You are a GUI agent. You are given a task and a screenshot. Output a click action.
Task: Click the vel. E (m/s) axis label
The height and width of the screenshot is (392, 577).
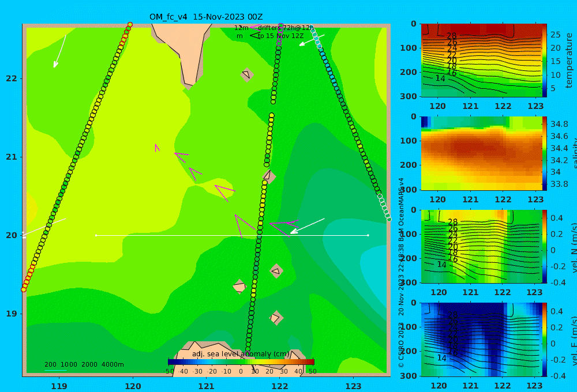[574, 341]
